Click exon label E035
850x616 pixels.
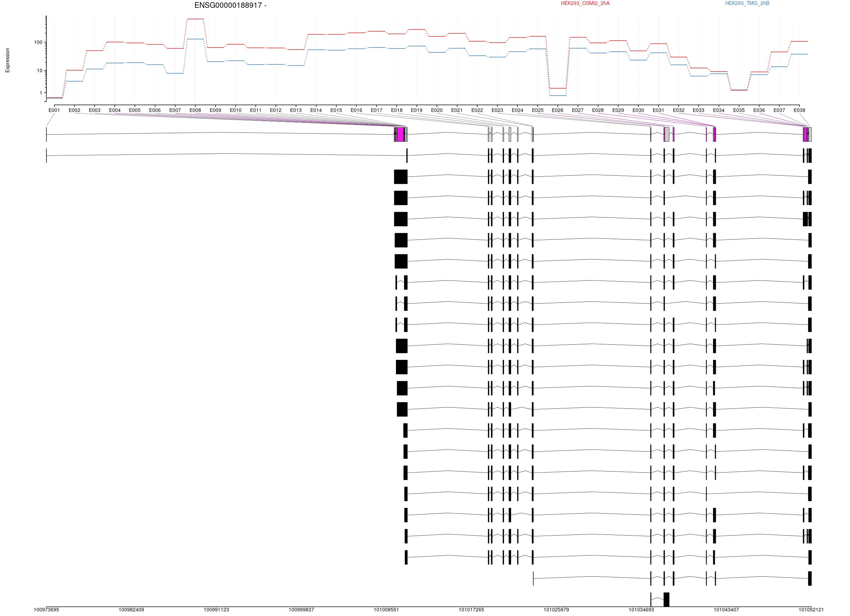739,110
